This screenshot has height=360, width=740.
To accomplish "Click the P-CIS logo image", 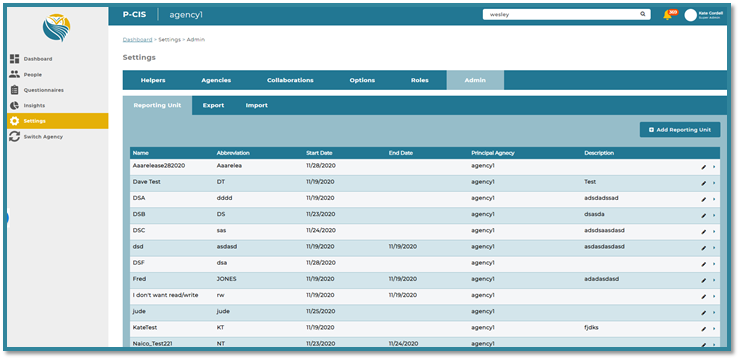I will (56, 27).
